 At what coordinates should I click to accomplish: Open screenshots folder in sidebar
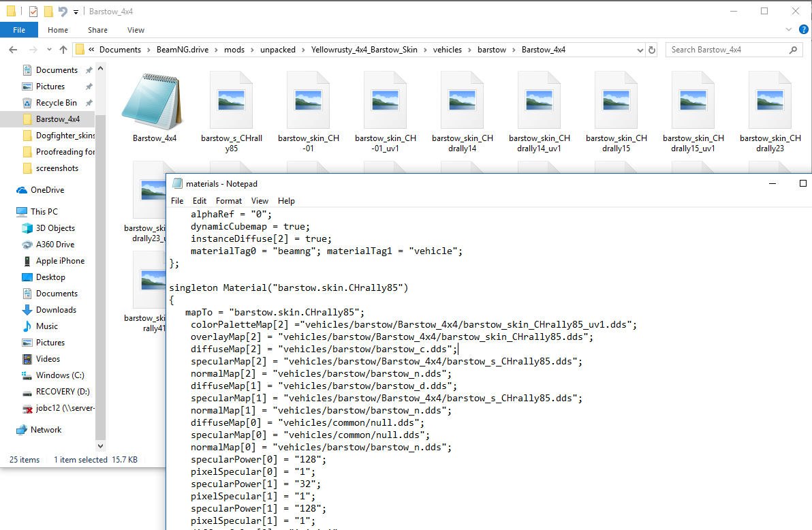[57, 168]
